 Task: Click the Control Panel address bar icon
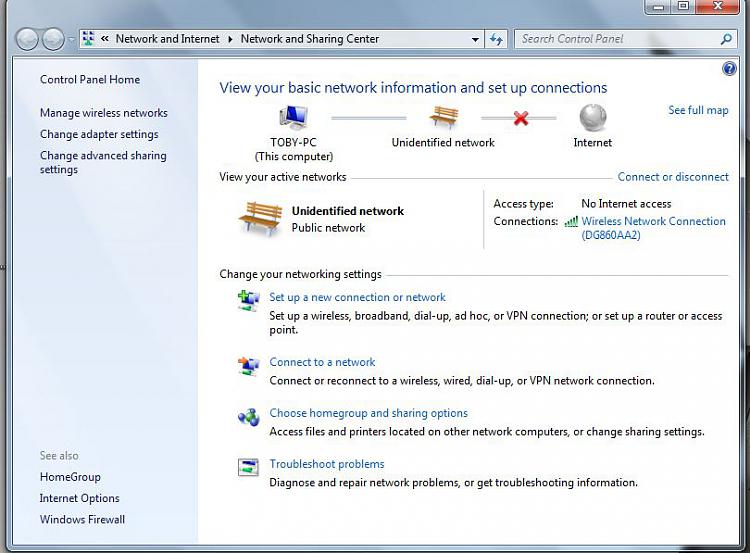tap(88, 39)
